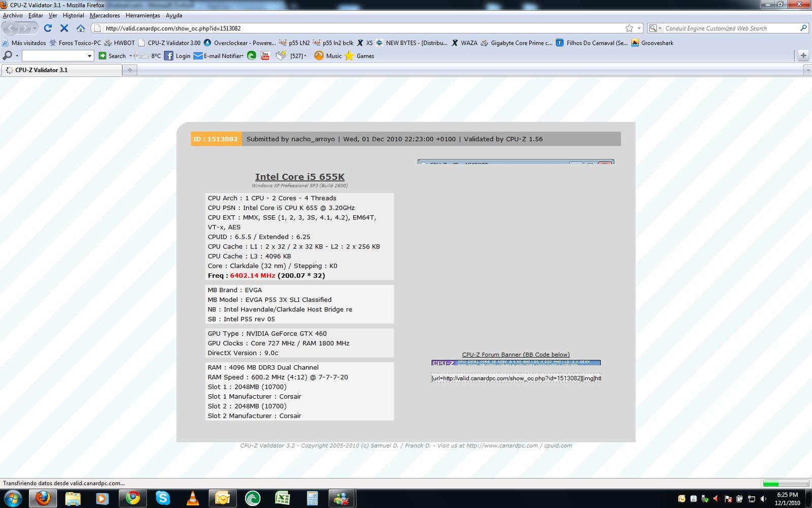Open the Windows Start menu
This screenshot has height=508, width=812.
coord(12,499)
